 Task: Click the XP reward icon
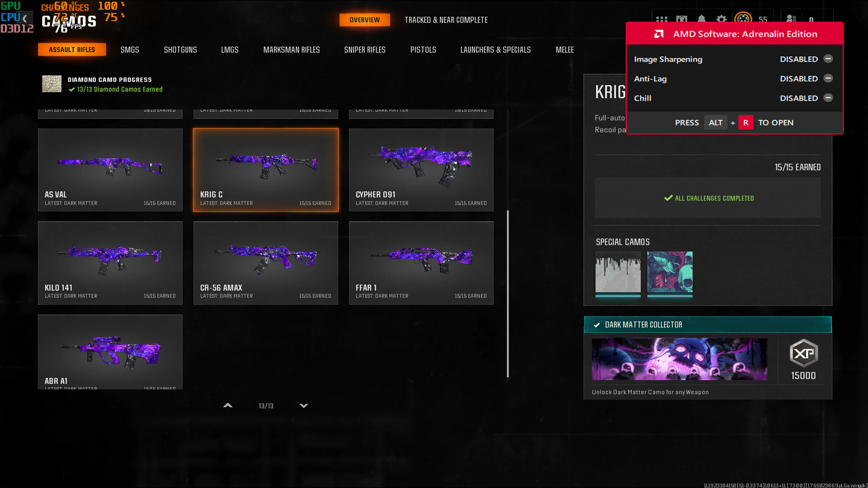804,353
